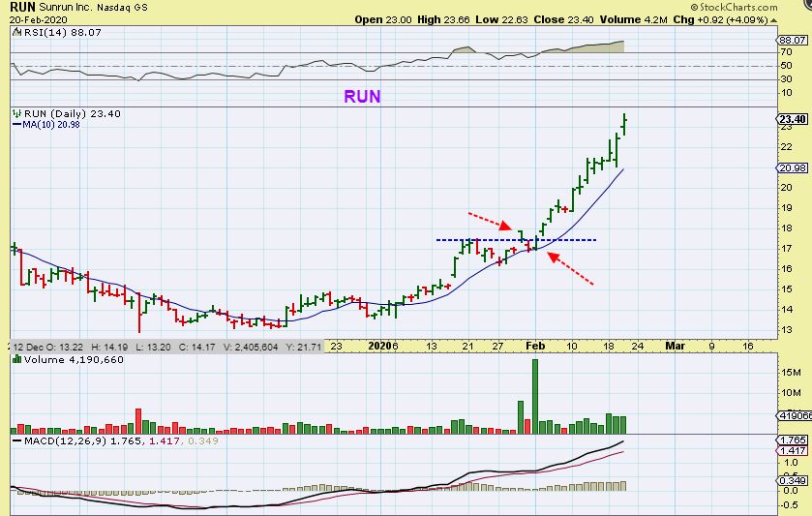812x516 pixels.
Task: Click the 13 price level on axis
Action: (786, 329)
